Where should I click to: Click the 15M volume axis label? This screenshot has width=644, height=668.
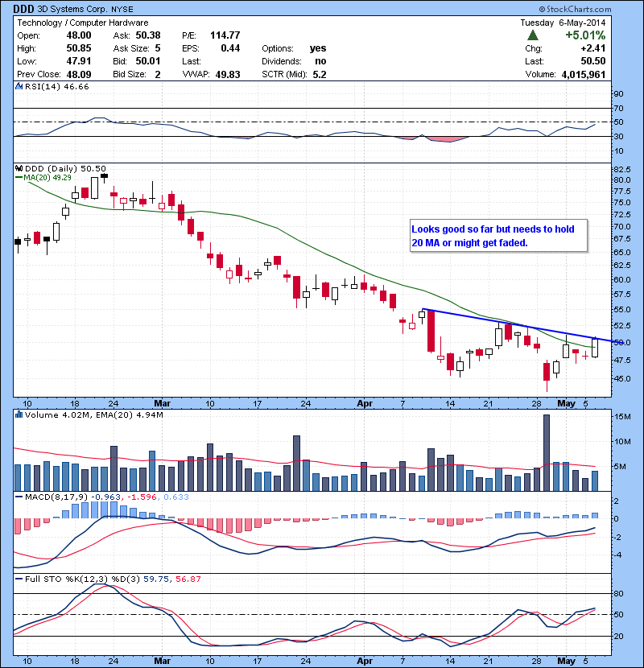click(622, 416)
